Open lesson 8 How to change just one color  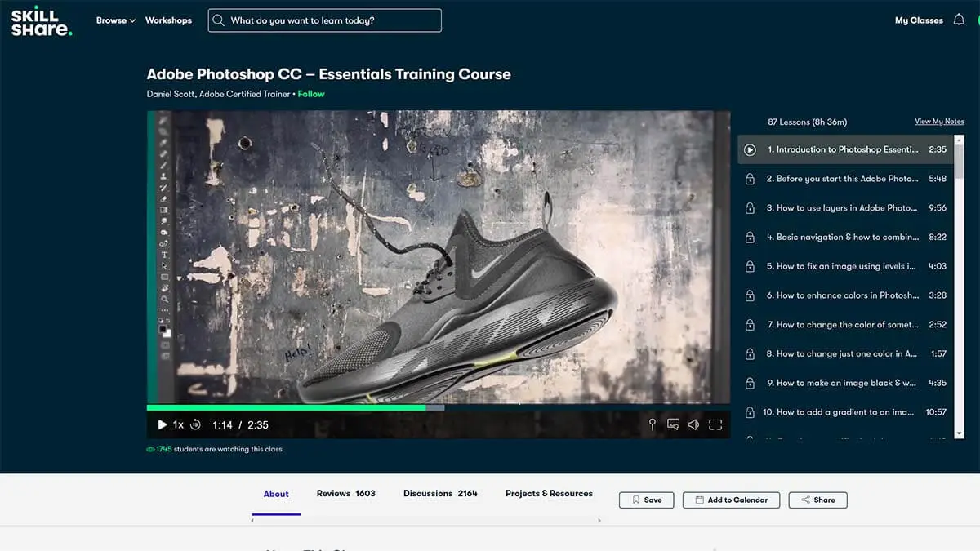coord(845,354)
